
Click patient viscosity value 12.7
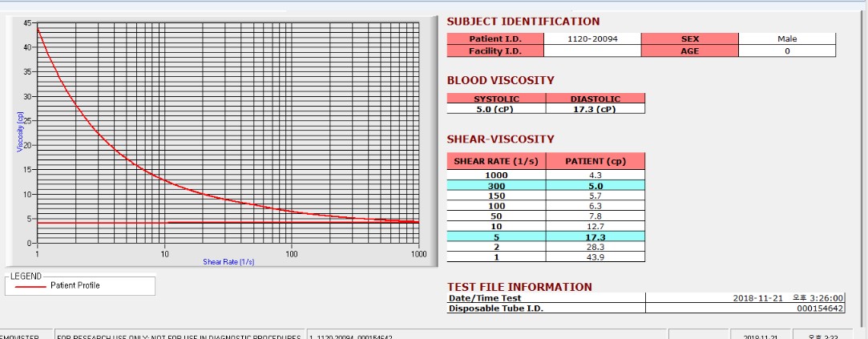pyautogui.click(x=595, y=226)
